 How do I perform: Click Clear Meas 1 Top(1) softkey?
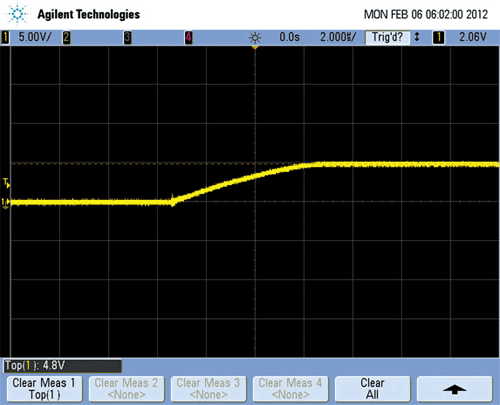tap(44, 389)
